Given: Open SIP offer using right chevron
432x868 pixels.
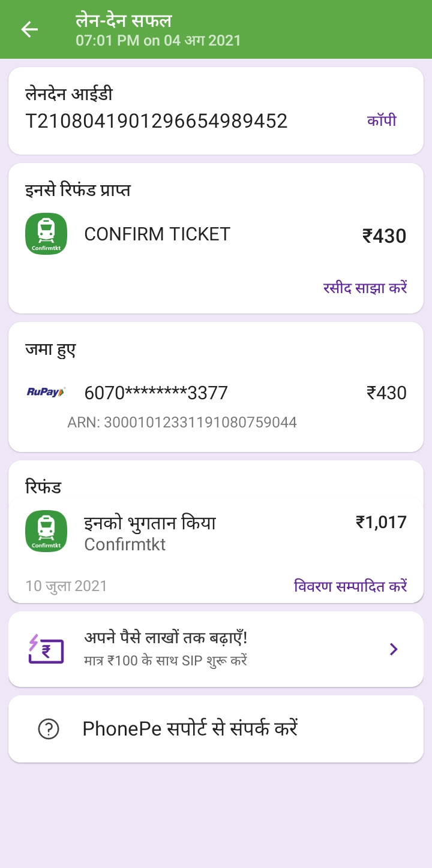Looking at the screenshot, I should pyautogui.click(x=394, y=649).
